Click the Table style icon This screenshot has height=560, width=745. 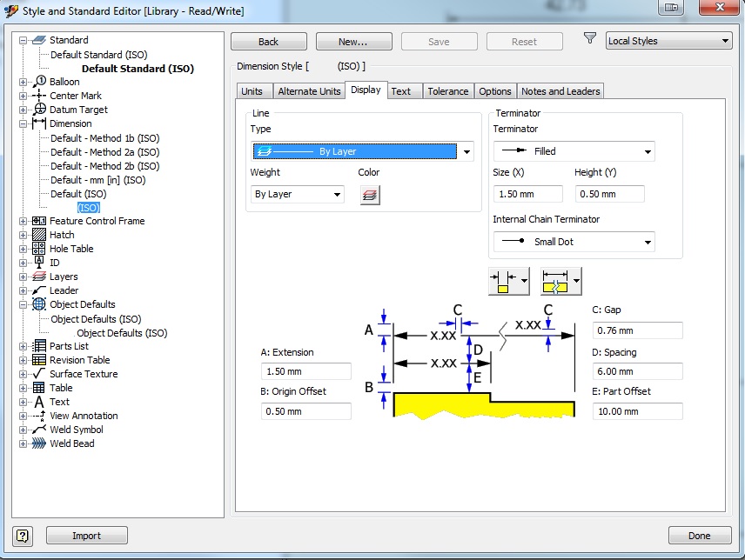pyautogui.click(x=39, y=388)
